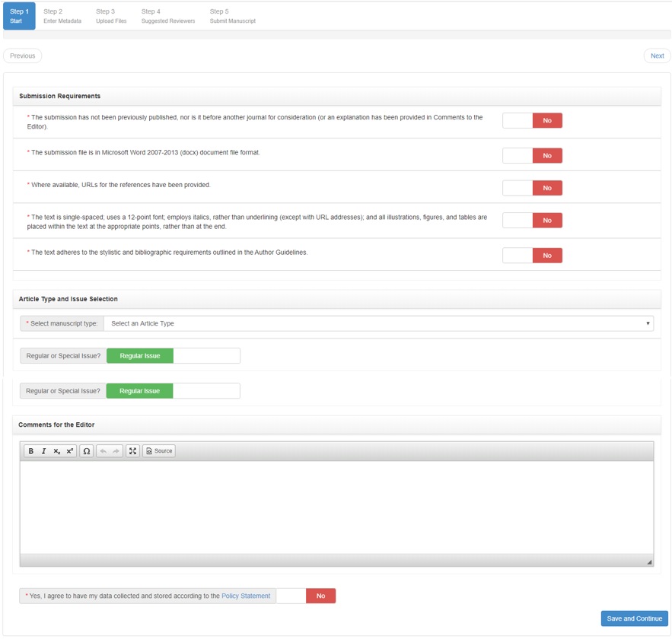Insert special character using omega icon

tap(87, 451)
